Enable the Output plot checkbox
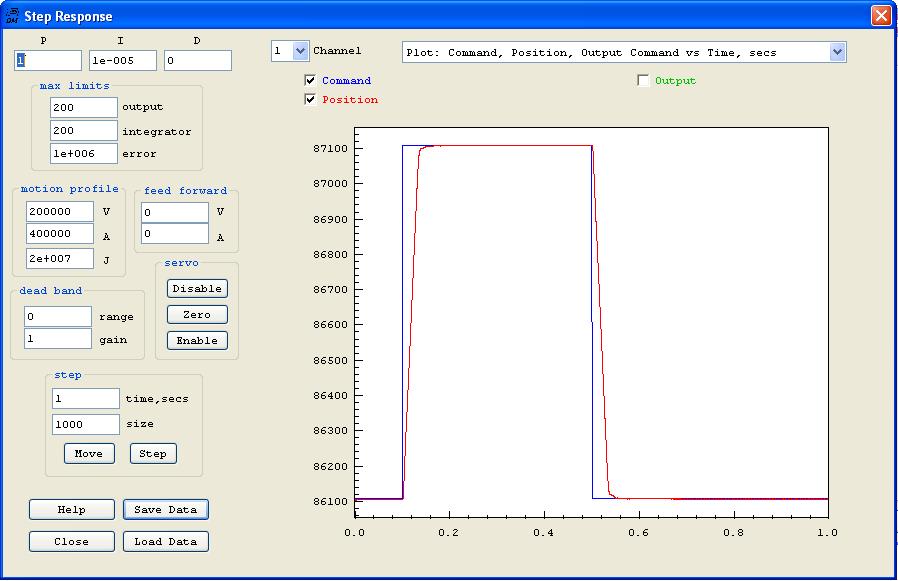 pyautogui.click(x=643, y=80)
